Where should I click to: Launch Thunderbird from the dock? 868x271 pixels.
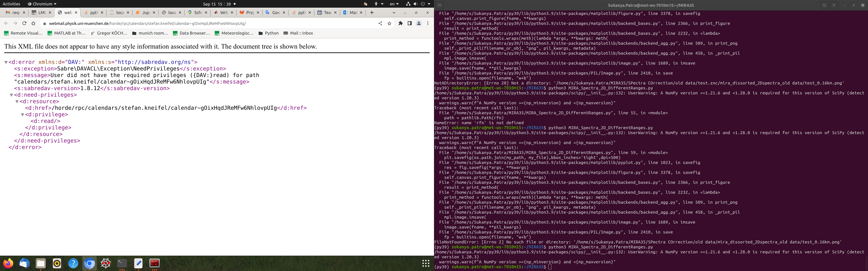[x=24, y=263]
